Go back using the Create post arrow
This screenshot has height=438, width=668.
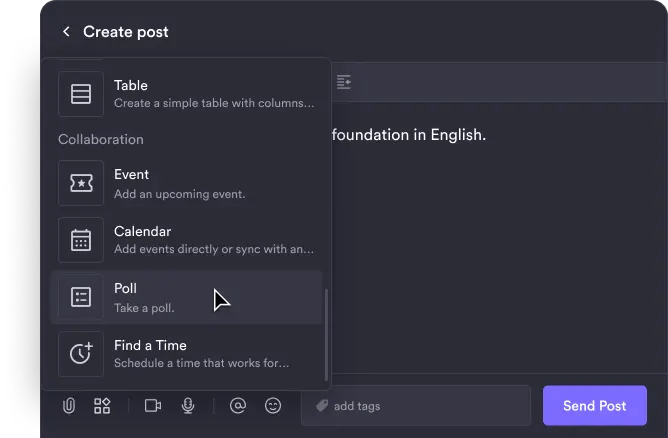pos(66,32)
